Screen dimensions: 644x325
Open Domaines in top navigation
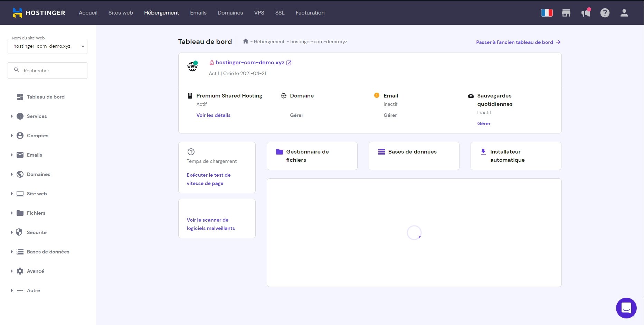(230, 13)
